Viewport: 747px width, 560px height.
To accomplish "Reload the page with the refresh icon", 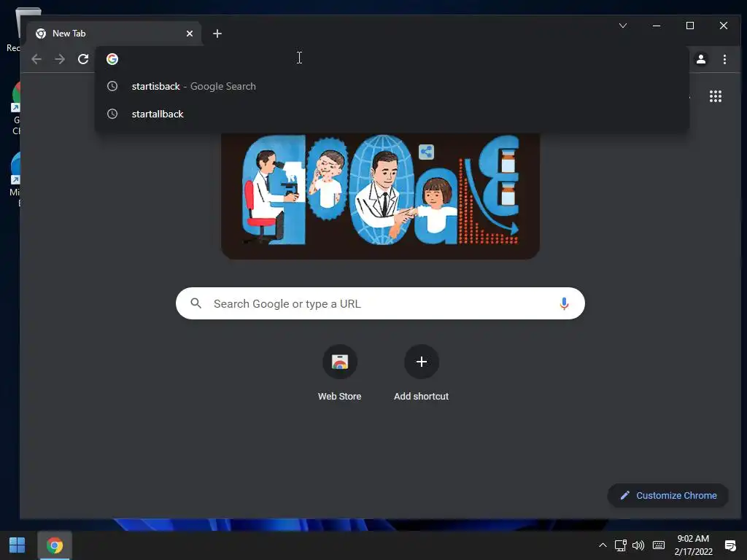I will point(83,59).
